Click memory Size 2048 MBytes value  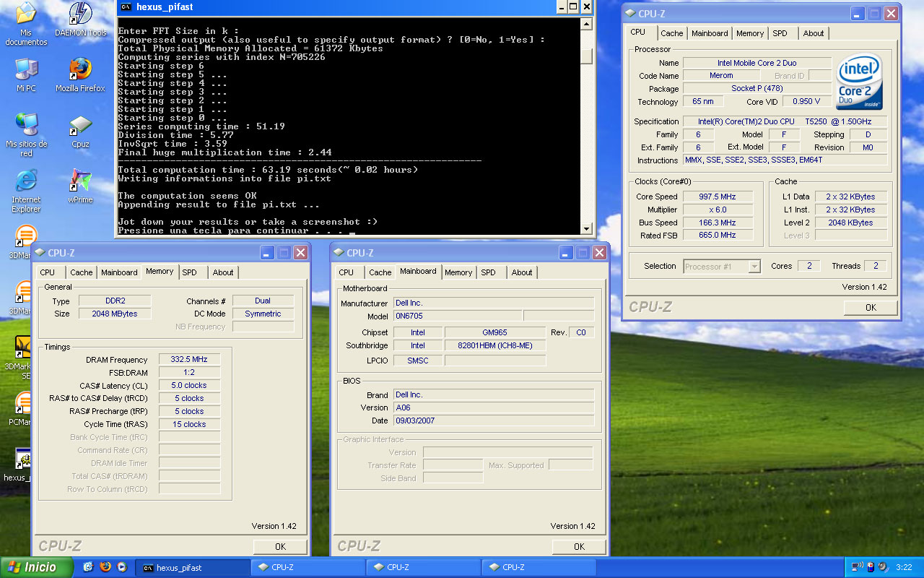[x=115, y=314]
